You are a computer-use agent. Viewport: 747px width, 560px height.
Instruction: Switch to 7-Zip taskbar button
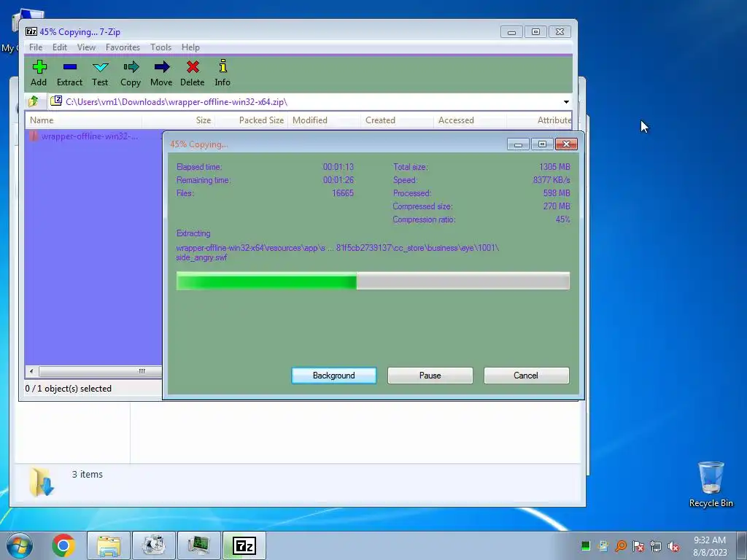[x=244, y=545]
